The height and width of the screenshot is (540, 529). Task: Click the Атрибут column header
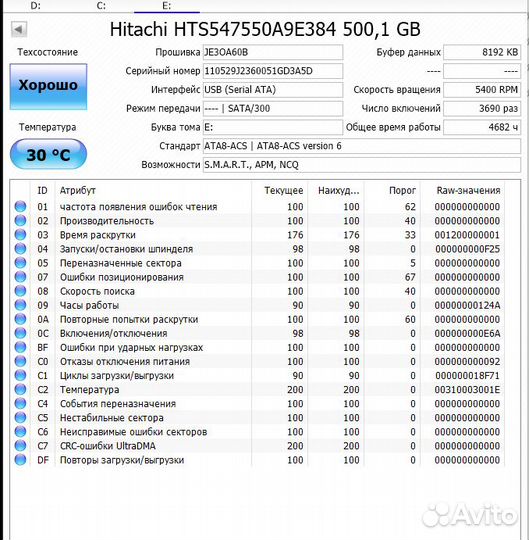pos(77,190)
